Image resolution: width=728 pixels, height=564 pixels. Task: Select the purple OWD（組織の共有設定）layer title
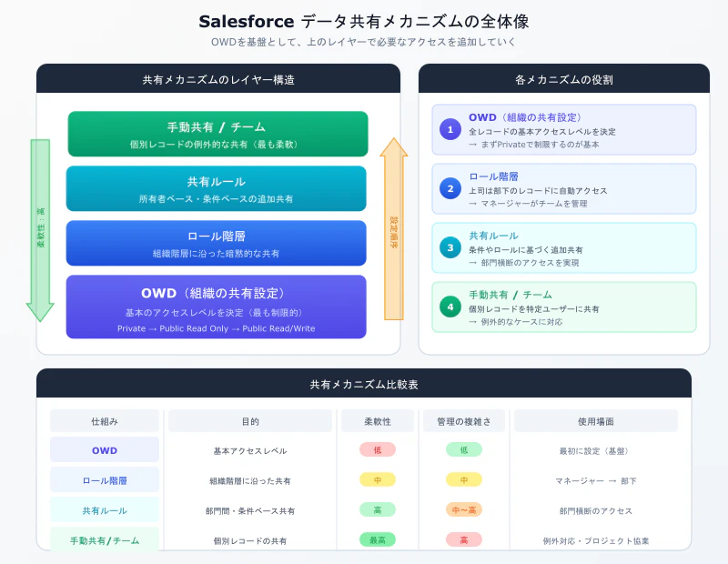pos(215,294)
